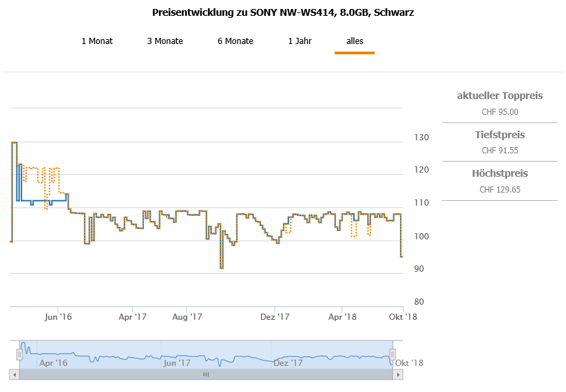Click the 'Höchstpreis' heading
Image resolution: width=566 pixels, height=392 pixels.
coord(499,173)
